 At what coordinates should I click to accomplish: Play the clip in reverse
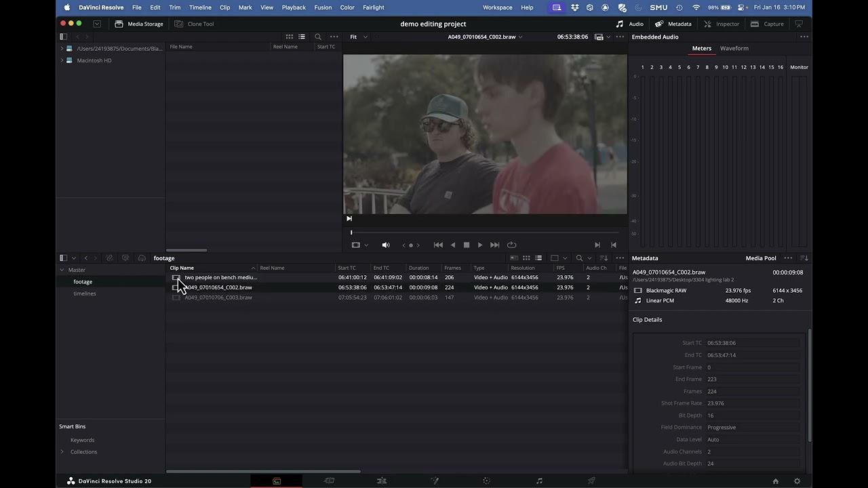pos(453,245)
